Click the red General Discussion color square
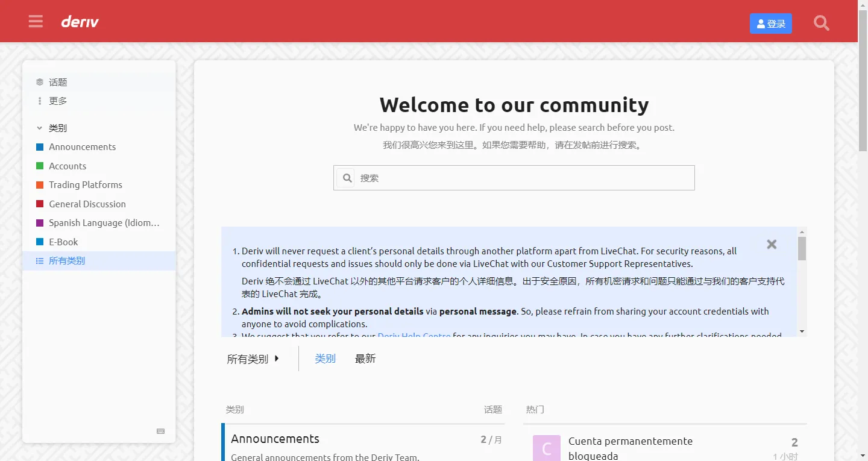The width and height of the screenshot is (868, 461). 40,204
